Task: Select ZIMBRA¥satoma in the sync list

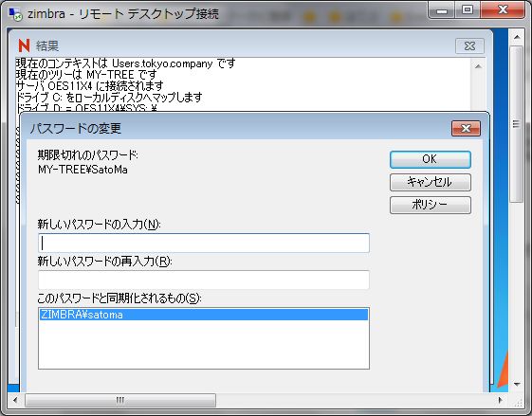Action: tap(204, 315)
